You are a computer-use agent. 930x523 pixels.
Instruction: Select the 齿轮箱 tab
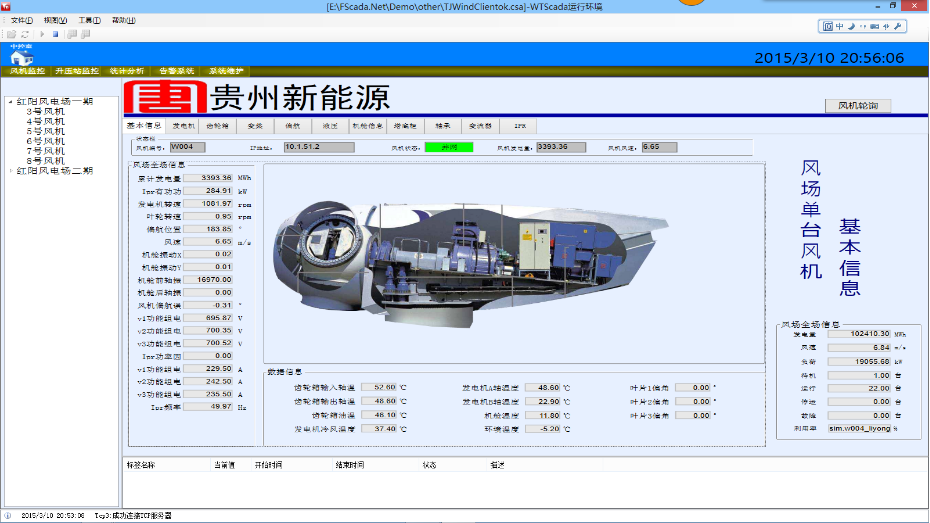[218, 126]
